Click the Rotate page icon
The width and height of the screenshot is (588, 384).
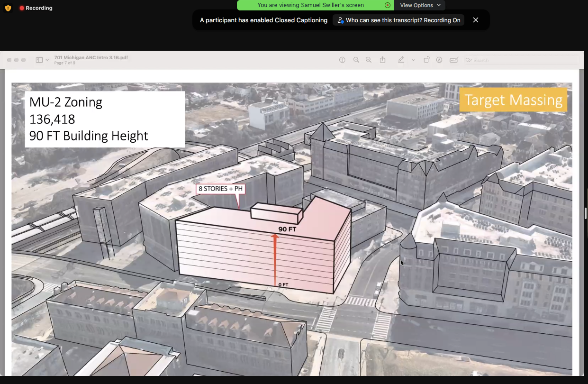(426, 60)
